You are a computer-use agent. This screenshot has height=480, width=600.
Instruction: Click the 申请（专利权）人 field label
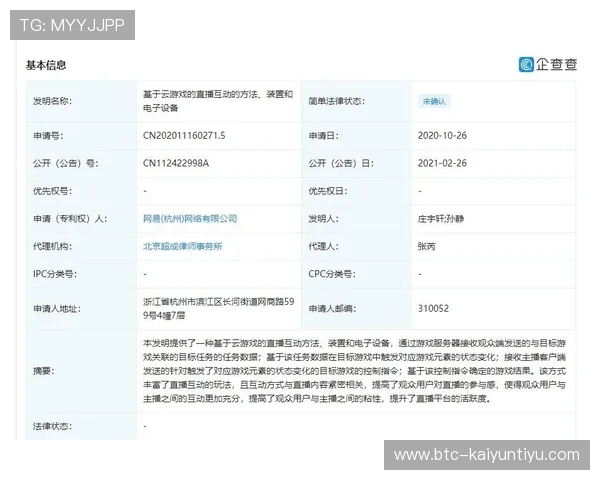point(70,219)
